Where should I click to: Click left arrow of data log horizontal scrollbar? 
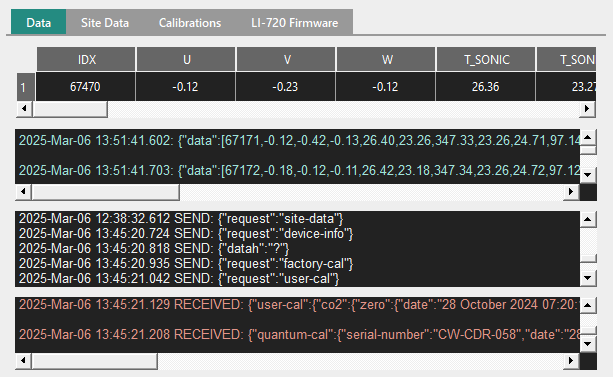[23, 192]
